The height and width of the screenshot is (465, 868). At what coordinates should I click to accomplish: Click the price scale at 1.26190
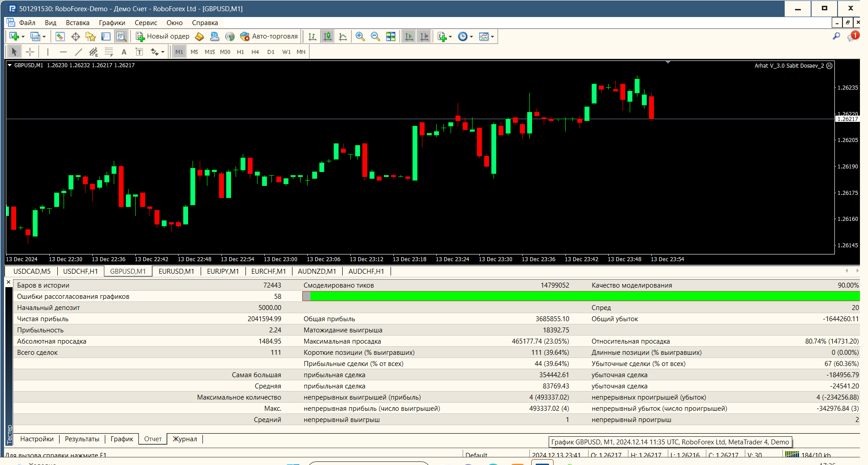coord(848,166)
